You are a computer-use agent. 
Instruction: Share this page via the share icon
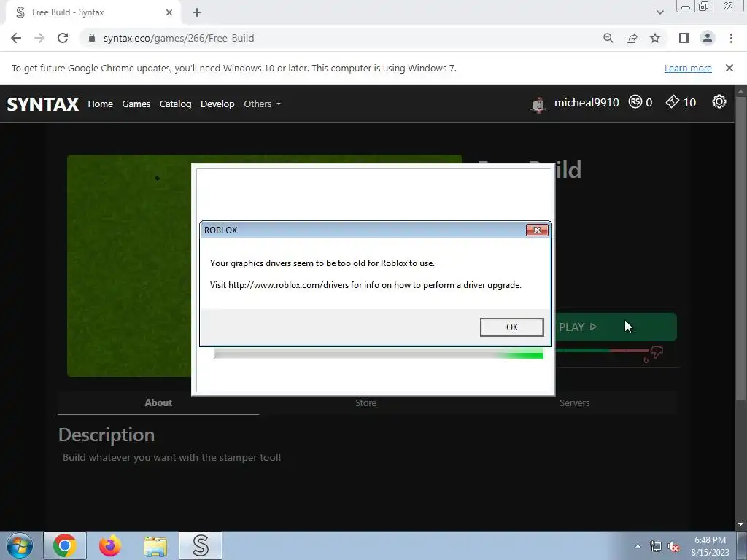tap(632, 38)
